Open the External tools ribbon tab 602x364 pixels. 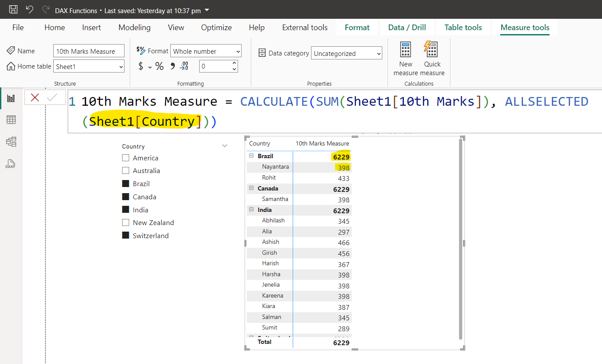[x=304, y=27]
